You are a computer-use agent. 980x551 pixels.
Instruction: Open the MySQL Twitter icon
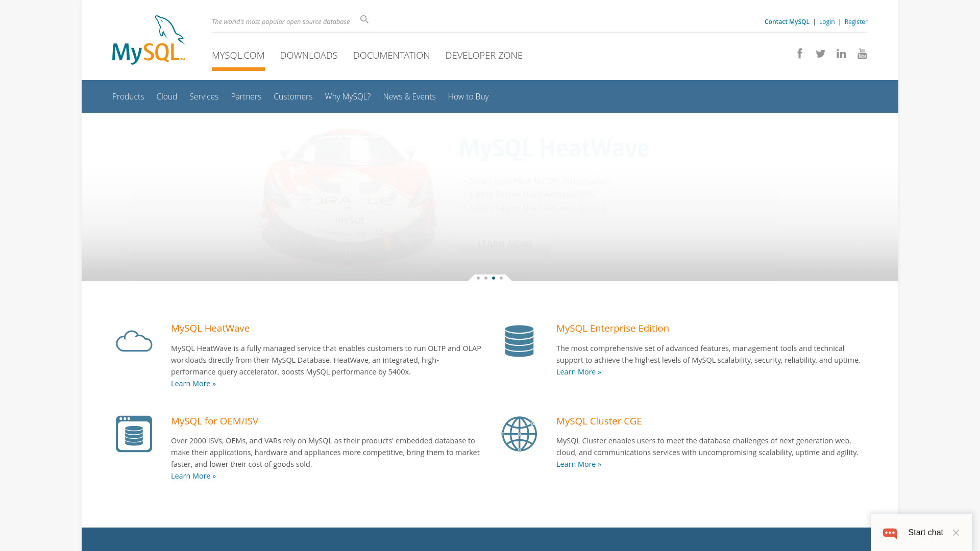(821, 54)
